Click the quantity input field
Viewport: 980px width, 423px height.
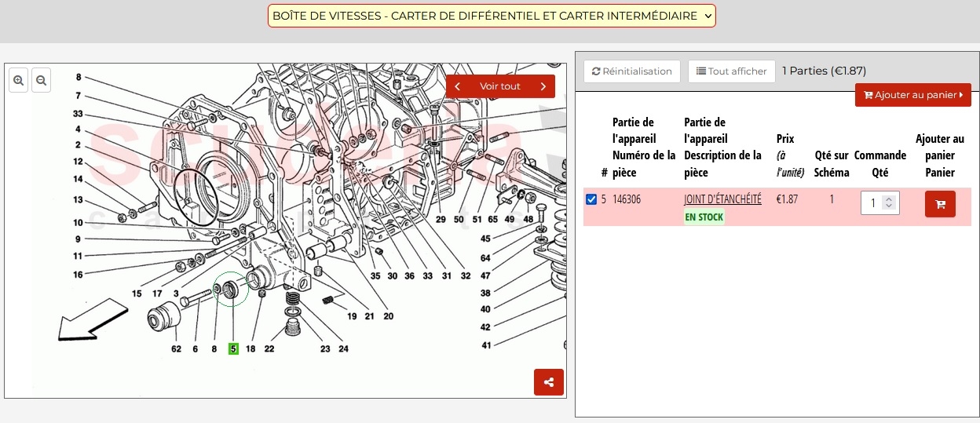[x=873, y=203]
